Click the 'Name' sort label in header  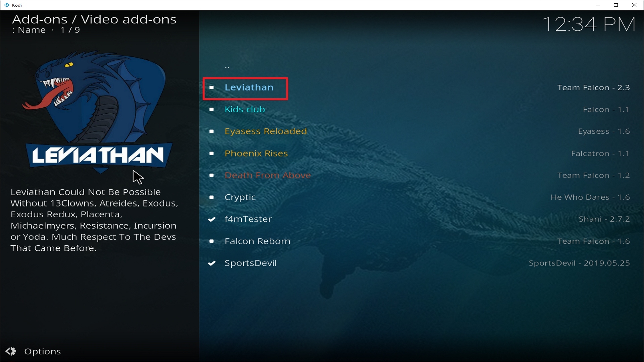pyautogui.click(x=32, y=30)
